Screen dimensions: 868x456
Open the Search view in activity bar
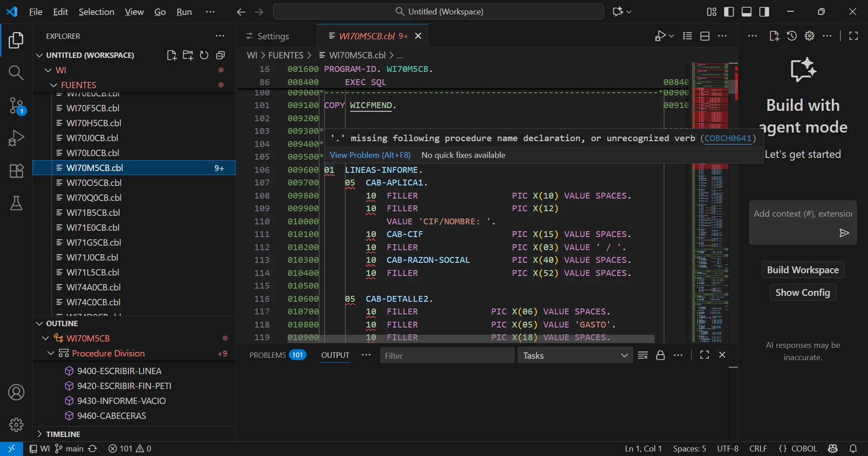tap(16, 72)
